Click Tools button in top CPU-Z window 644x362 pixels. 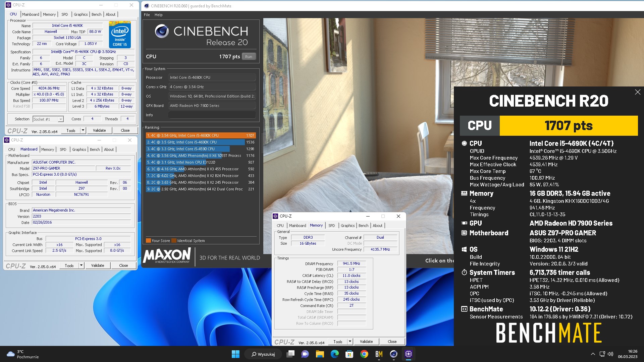pyautogui.click(x=71, y=130)
